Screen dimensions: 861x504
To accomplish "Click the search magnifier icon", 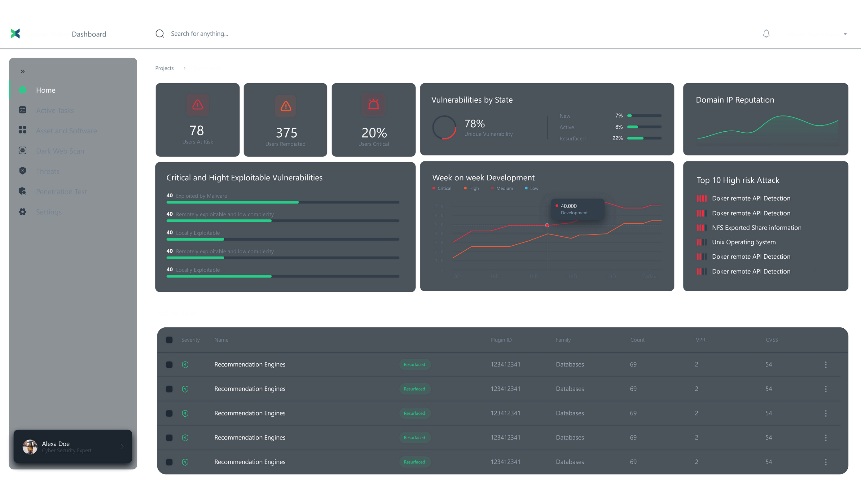I will pos(160,33).
